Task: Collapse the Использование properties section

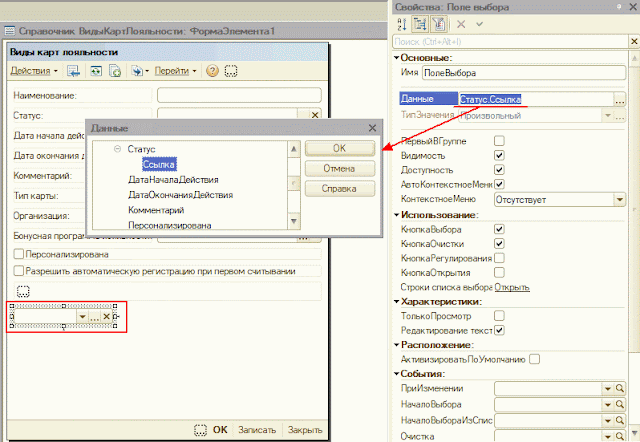Action: [396, 215]
